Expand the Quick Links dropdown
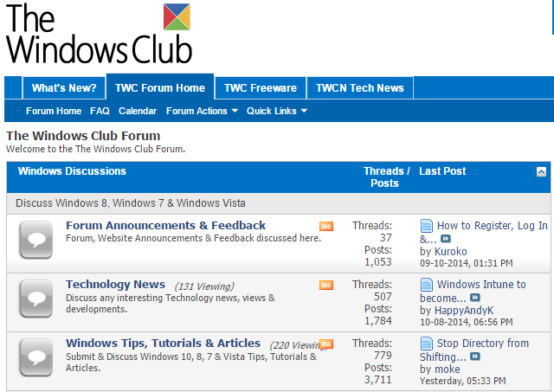554x392 pixels. [277, 111]
